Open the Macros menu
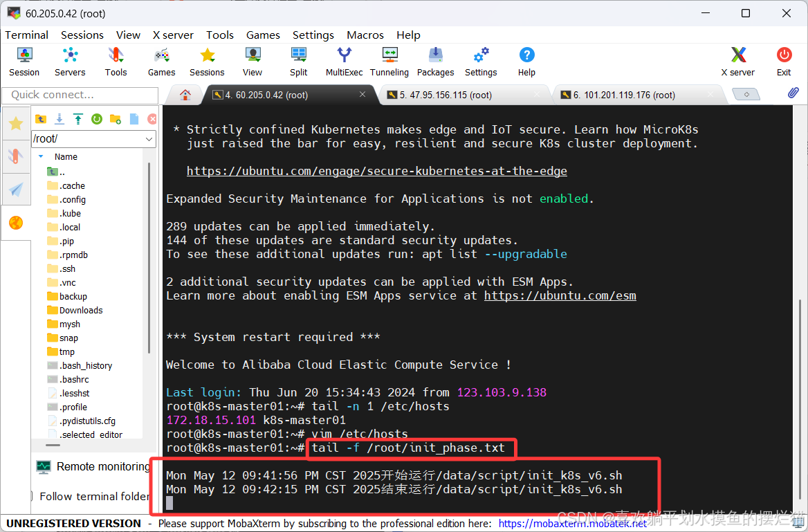 [365, 35]
